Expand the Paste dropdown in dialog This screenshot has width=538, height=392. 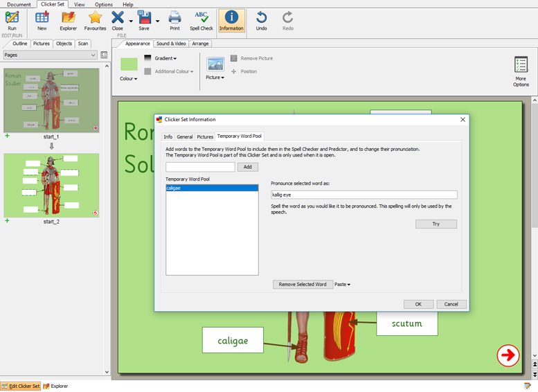[342, 285]
